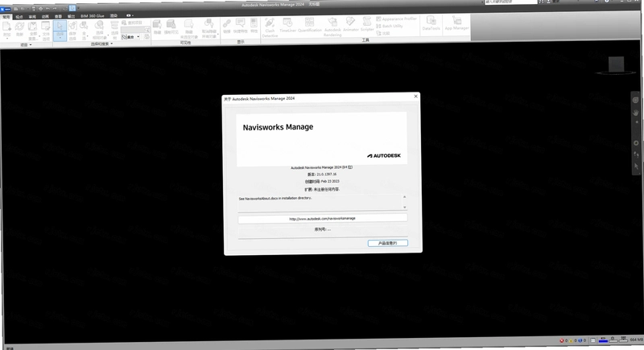Expand the Select & Search (选择和搜索) panel arrow
This screenshot has height=350, width=644.
click(x=112, y=44)
